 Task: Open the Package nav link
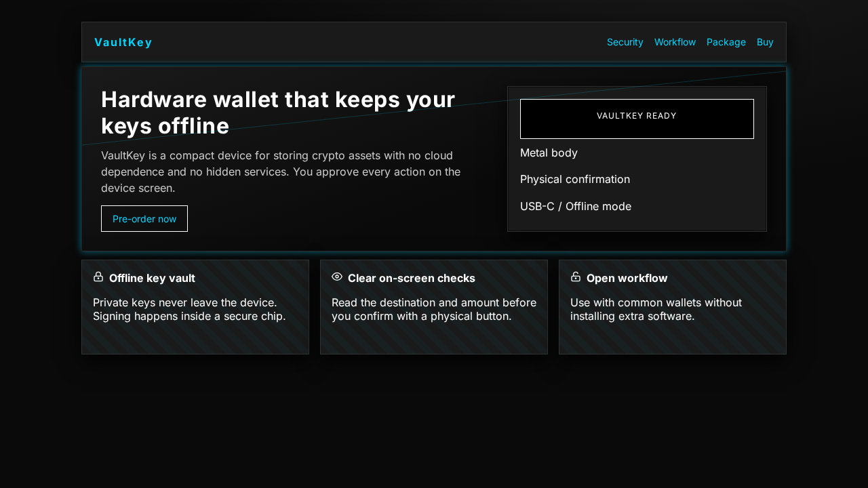(x=726, y=42)
